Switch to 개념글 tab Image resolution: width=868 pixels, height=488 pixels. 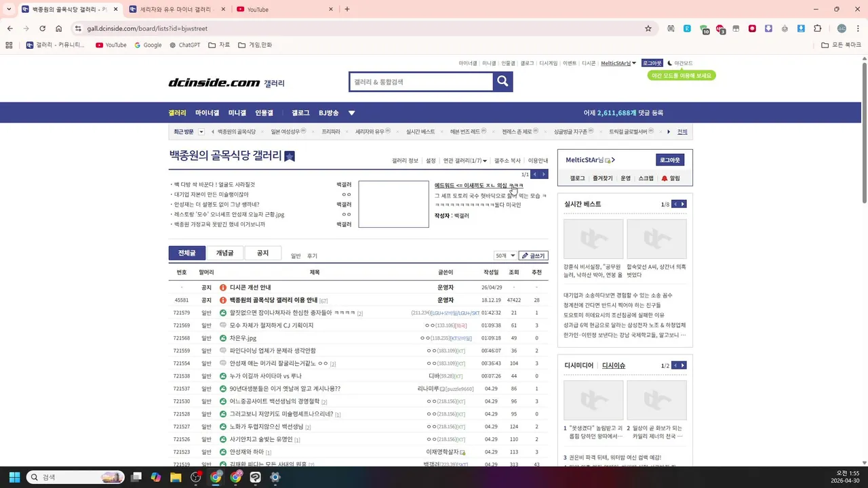(x=225, y=253)
